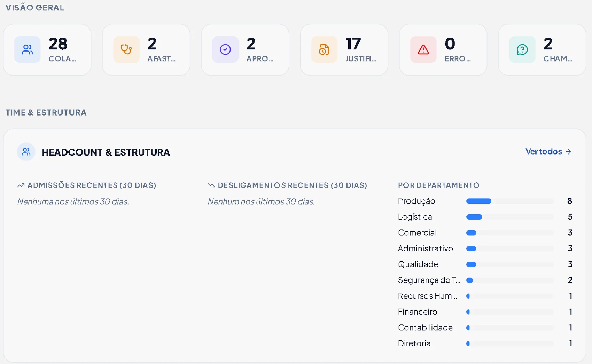592x364 pixels.
Task: Open the 2 AFAST... card
Action: (x=146, y=50)
